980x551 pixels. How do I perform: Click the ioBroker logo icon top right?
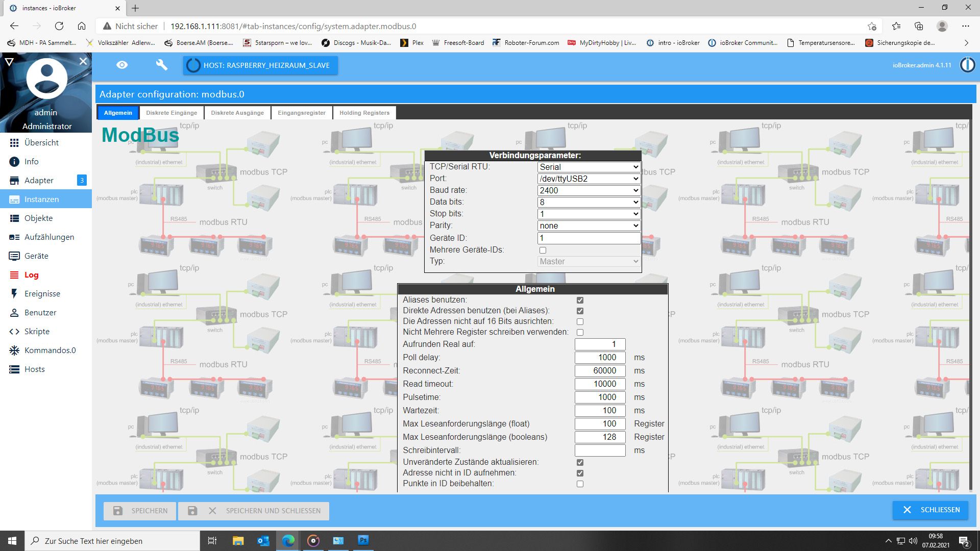pos(967,65)
